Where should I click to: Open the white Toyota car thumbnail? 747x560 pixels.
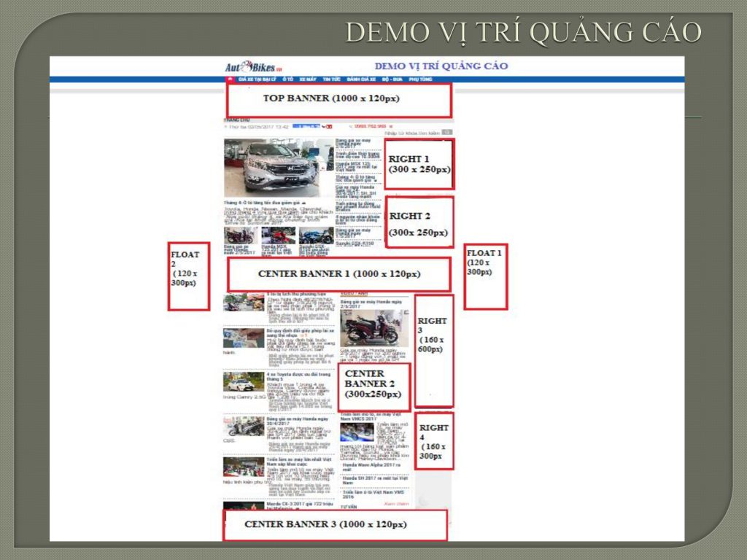[x=244, y=382]
